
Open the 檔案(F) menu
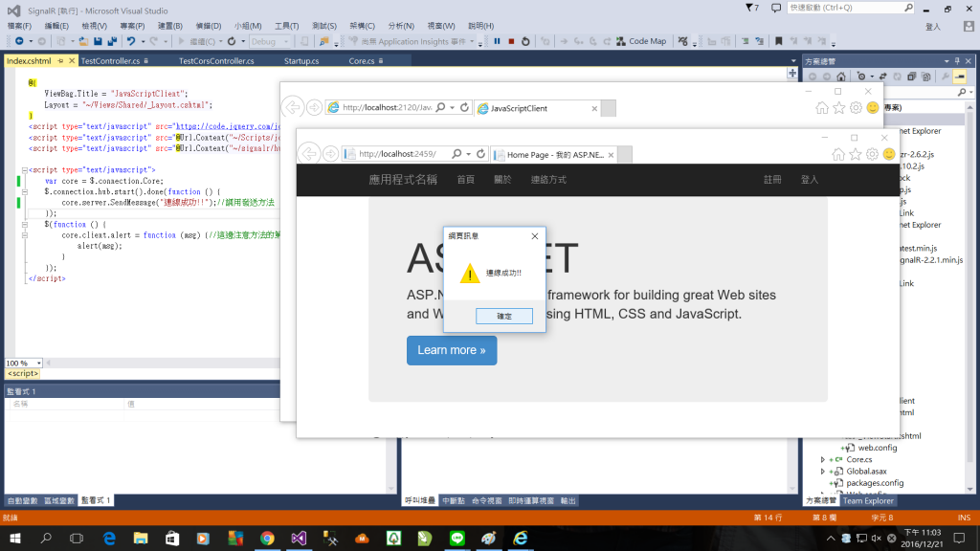(x=19, y=26)
